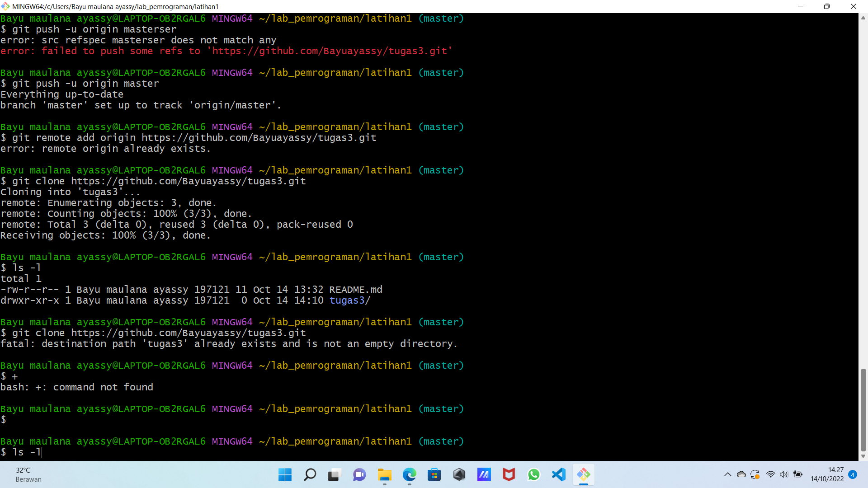The image size is (868, 488).
Task: Open taskbar Search
Action: click(x=310, y=474)
